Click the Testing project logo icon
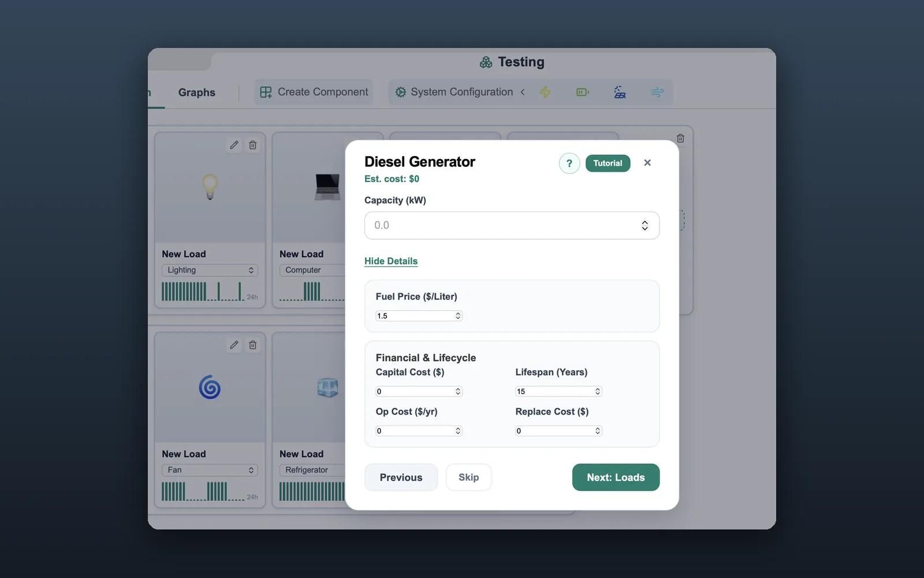The width and height of the screenshot is (924, 578). pyautogui.click(x=486, y=62)
